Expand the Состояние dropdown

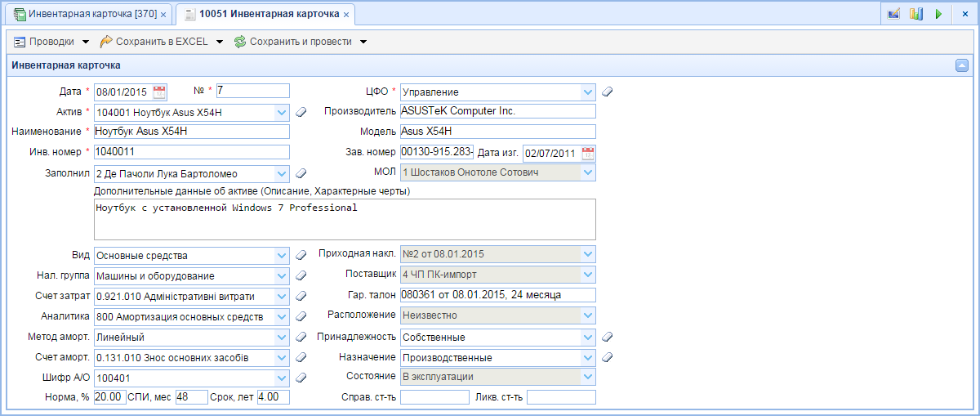[x=589, y=376]
